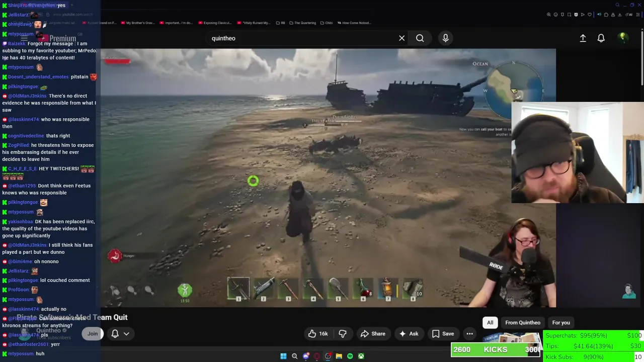Clear the YouTube search box text
The image size is (644, 362).
point(401,38)
